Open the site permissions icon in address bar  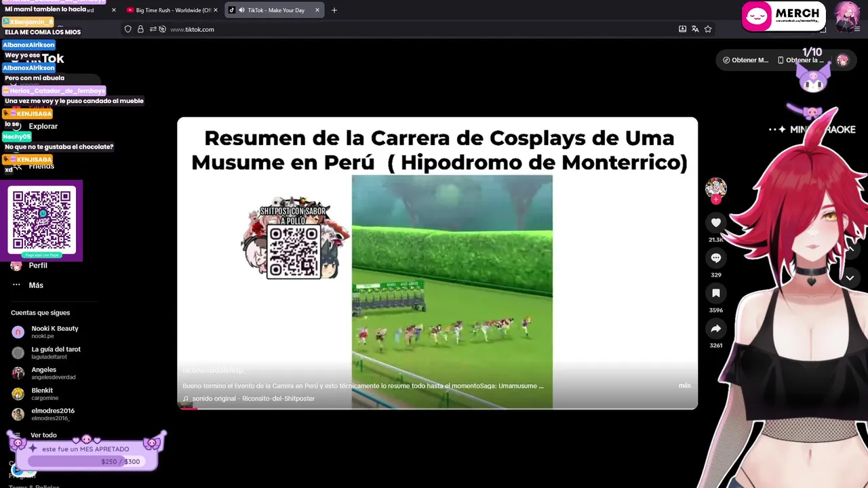point(153,29)
